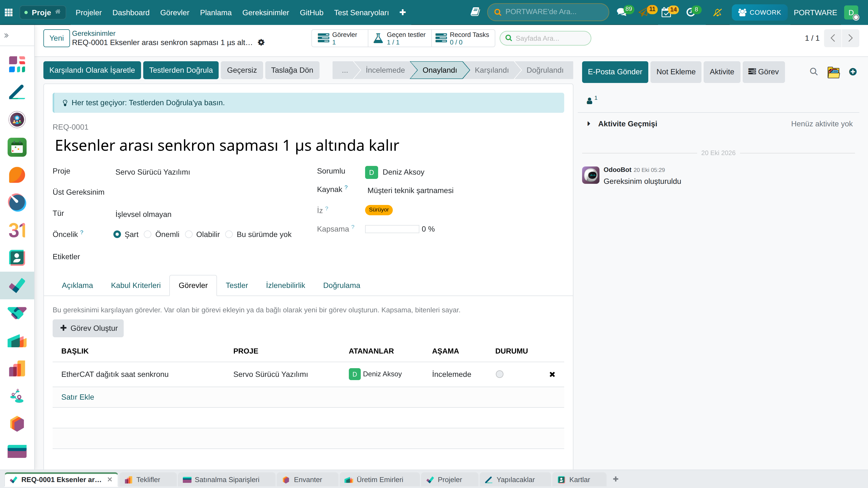Select Olabilir priority radio button
The height and width of the screenshot is (488, 868).
(189, 235)
